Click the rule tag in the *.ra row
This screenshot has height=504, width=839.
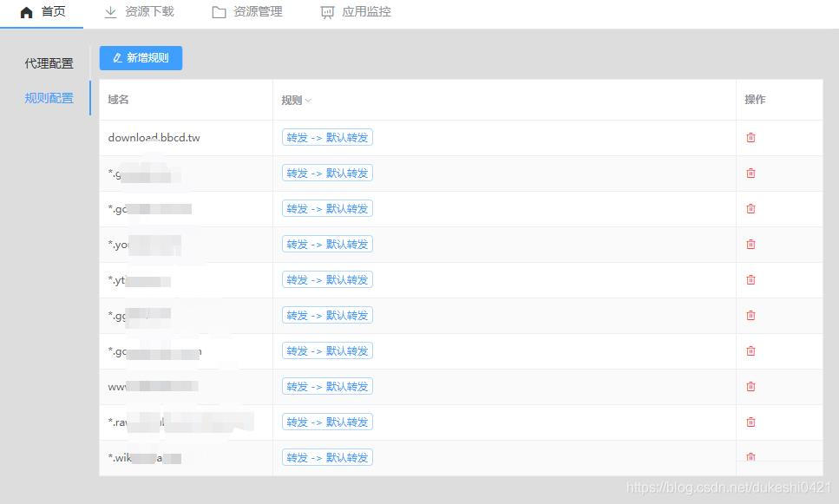pos(327,422)
